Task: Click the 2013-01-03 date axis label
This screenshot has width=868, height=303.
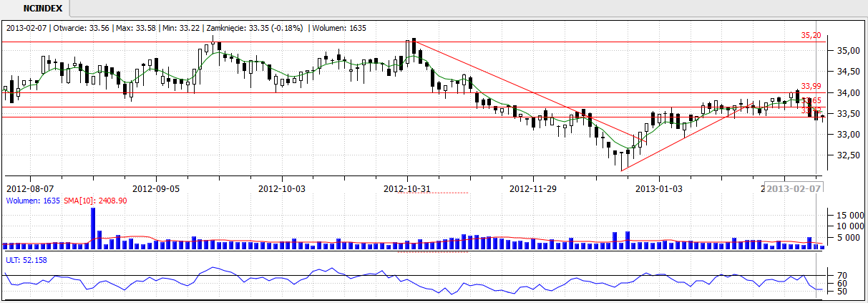Action: [659, 188]
